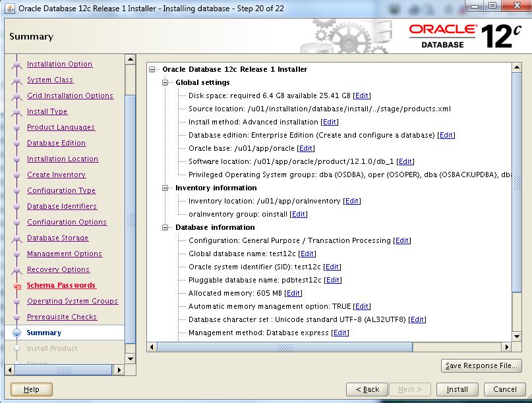Collapse the Global settings tree node
Screen dimensions: 532x403
165,83
